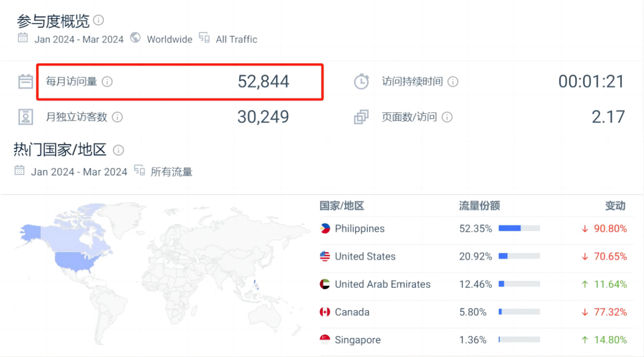Click info icon beside 热门国家/地区 heading
644x357 pixels.
click(118, 150)
